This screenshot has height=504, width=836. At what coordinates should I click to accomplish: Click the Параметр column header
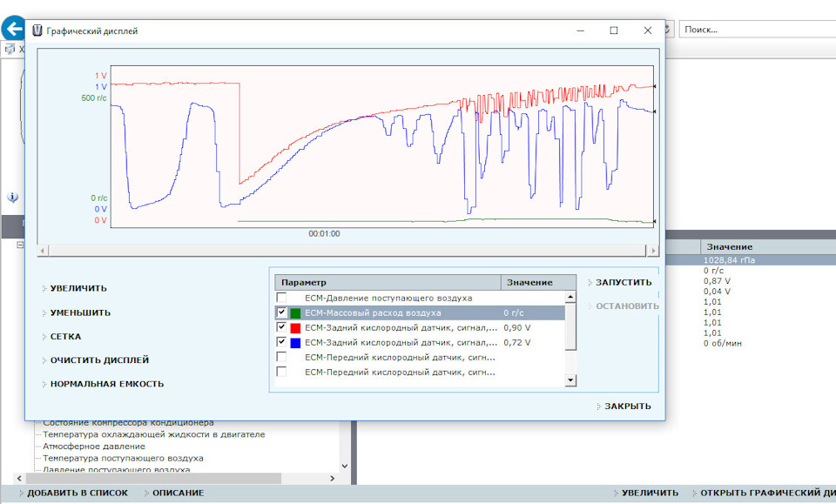pyautogui.click(x=388, y=282)
